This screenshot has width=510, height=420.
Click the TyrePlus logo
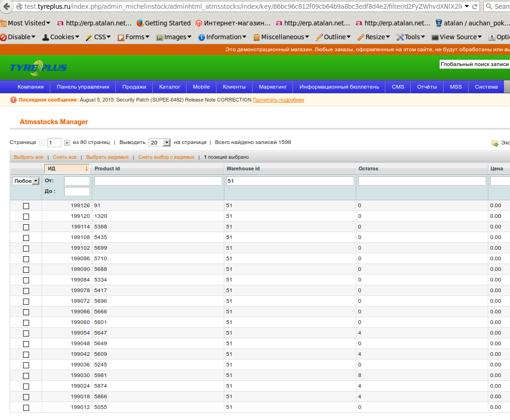pyautogui.click(x=38, y=68)
